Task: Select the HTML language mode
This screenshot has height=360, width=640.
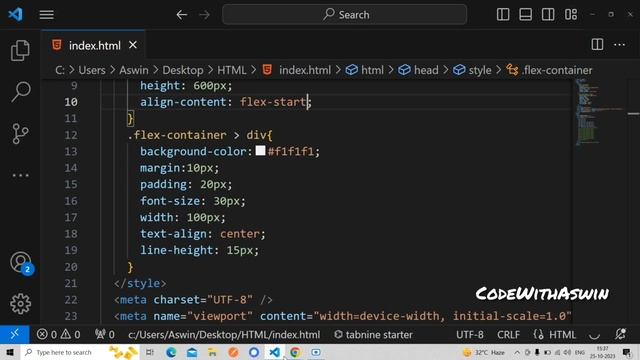Action: tap(562, 335)
